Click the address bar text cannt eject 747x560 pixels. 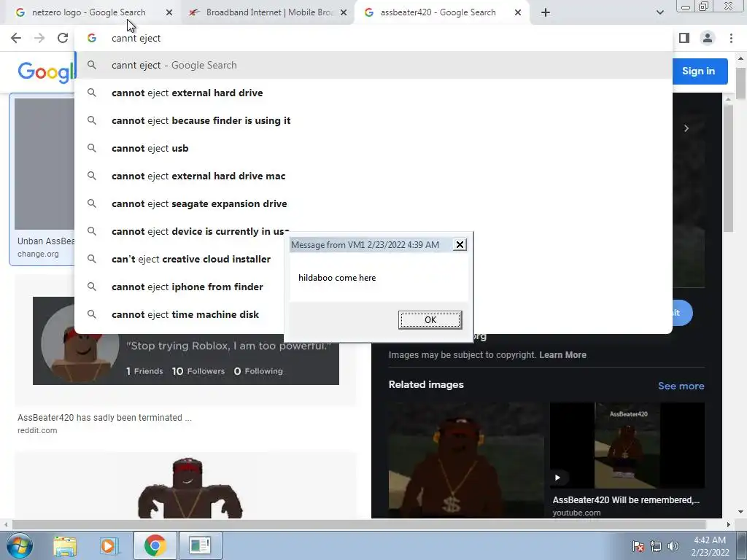pos(136,38)
